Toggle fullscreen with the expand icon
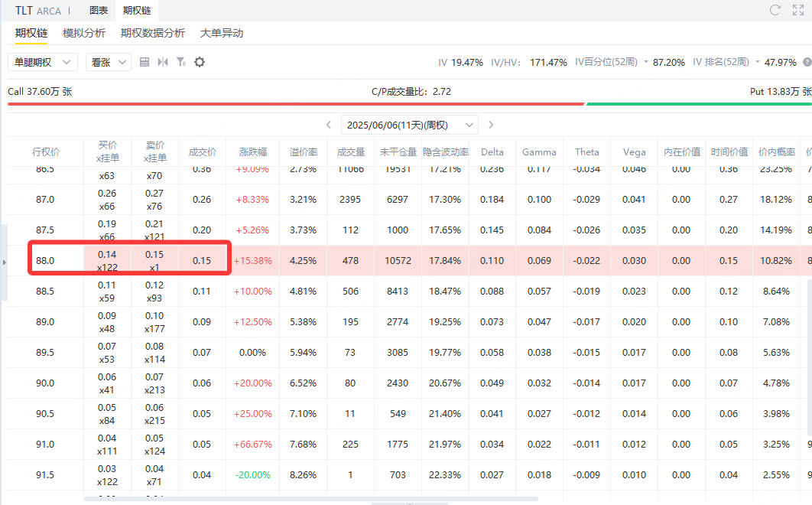 coord(798,10)
